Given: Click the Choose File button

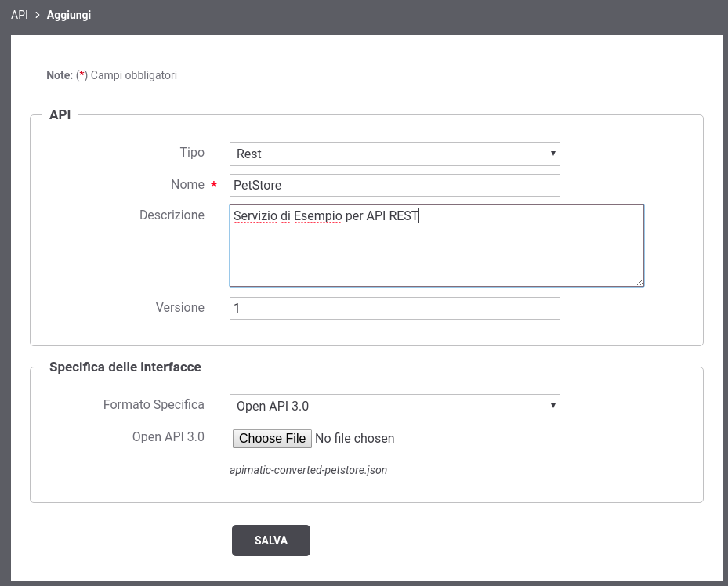Looking at the screenshot, I should [272, 439].
